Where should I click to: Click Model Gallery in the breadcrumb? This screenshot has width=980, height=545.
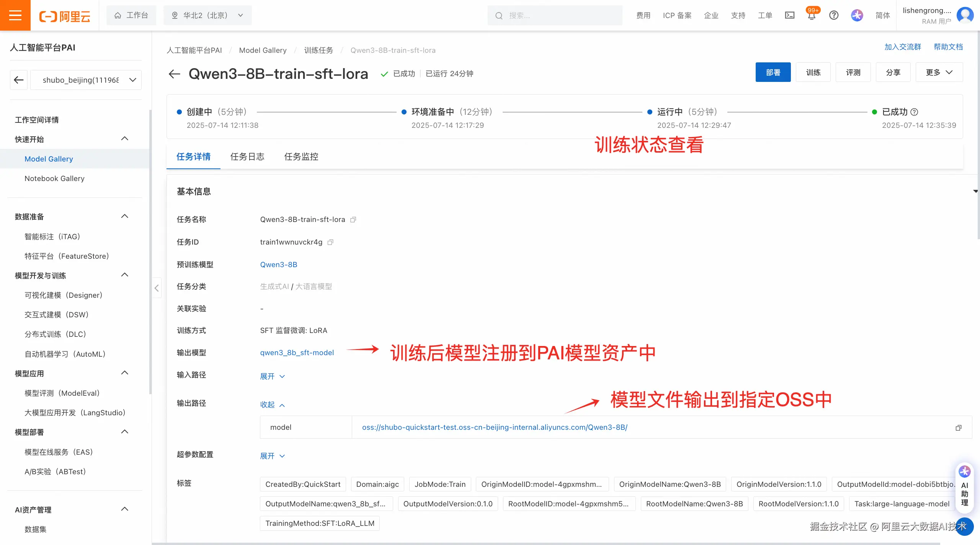pyautogui.click(x=263, y=50)
